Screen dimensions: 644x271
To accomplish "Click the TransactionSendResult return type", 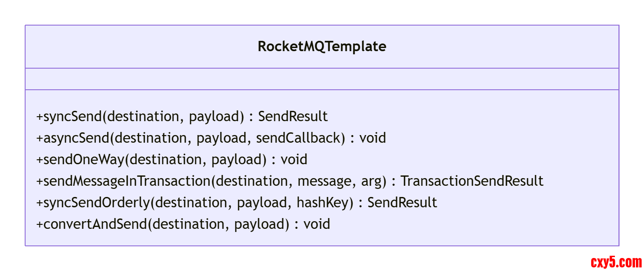I will pyautogui.click(x=472, y=181).
